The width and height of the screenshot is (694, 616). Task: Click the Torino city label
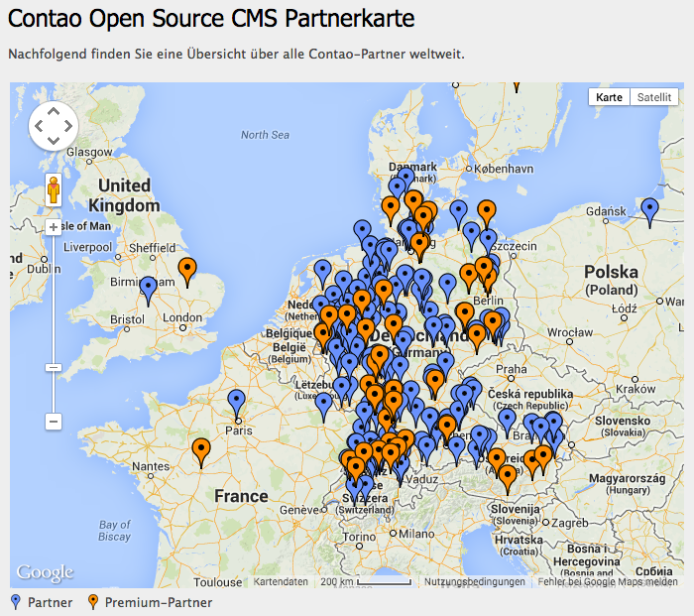(359, 537)
